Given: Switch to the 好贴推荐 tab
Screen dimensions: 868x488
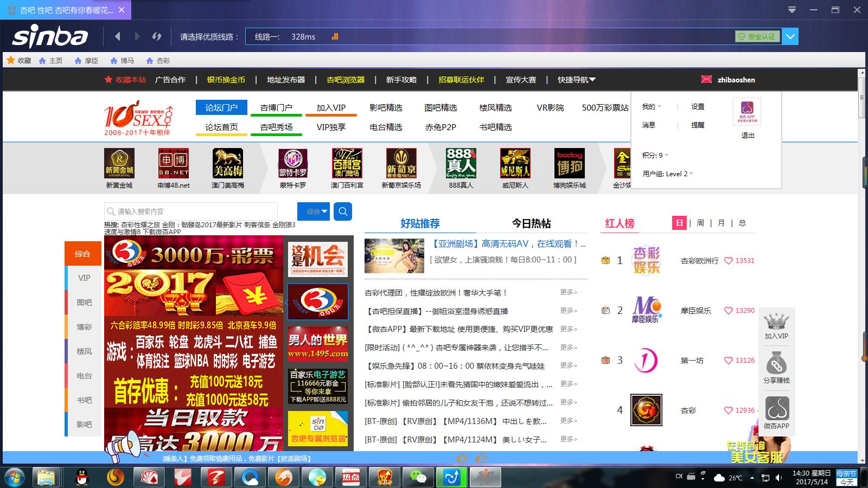Looking at the screenshot, I should [x=420, y=223].
